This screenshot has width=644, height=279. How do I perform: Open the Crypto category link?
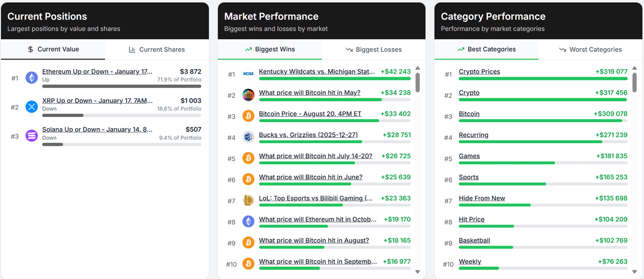pyautogui.click(x=469, y=92)
